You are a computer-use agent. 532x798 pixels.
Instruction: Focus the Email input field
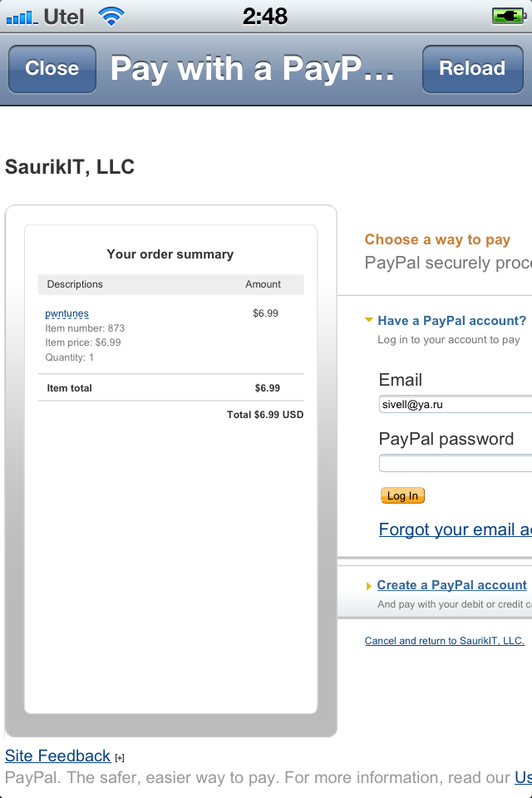(x=455, y=405)
